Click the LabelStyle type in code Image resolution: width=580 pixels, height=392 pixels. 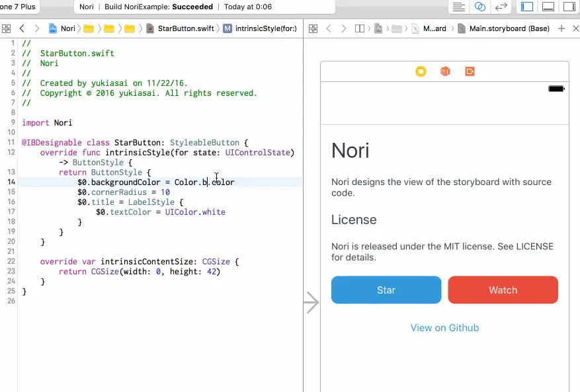(x=151, y=202)
